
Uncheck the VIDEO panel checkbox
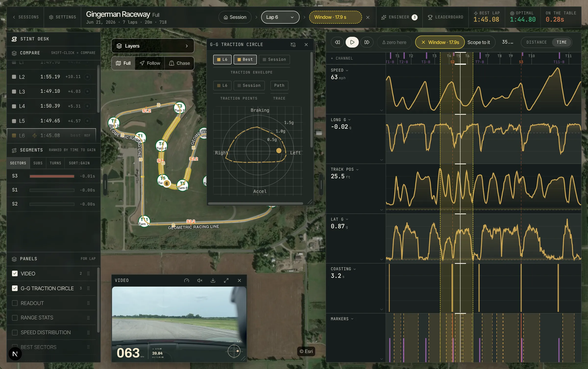click(15, 274)
